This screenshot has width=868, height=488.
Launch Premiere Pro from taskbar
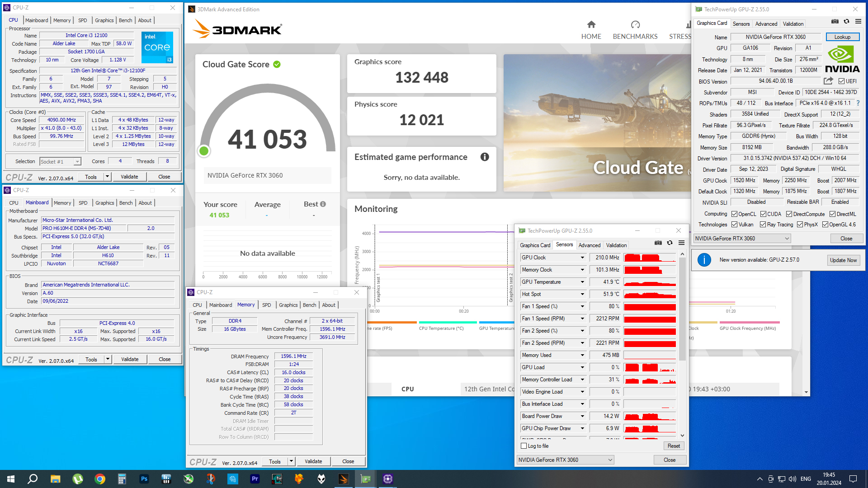[255, 479]
